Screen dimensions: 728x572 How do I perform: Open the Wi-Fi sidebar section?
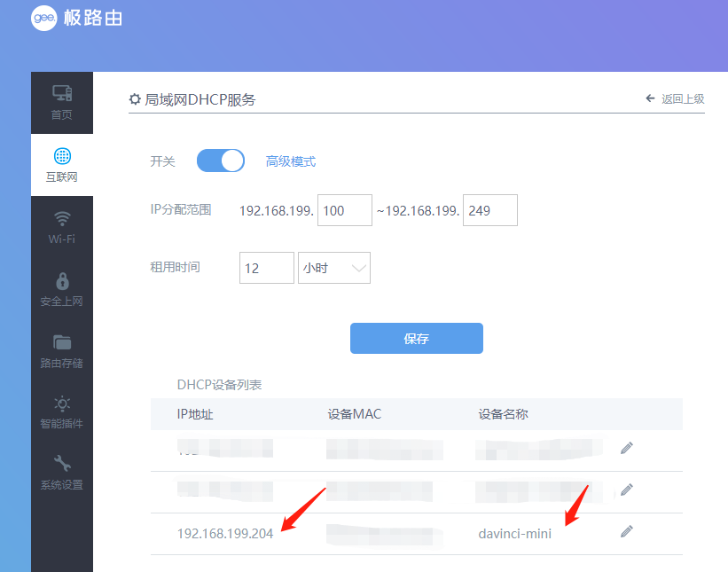tap(62, 227)
